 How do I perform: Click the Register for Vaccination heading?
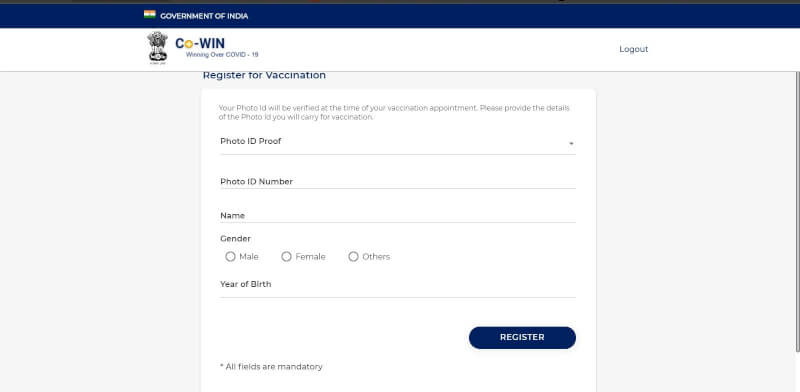point(264,76)
